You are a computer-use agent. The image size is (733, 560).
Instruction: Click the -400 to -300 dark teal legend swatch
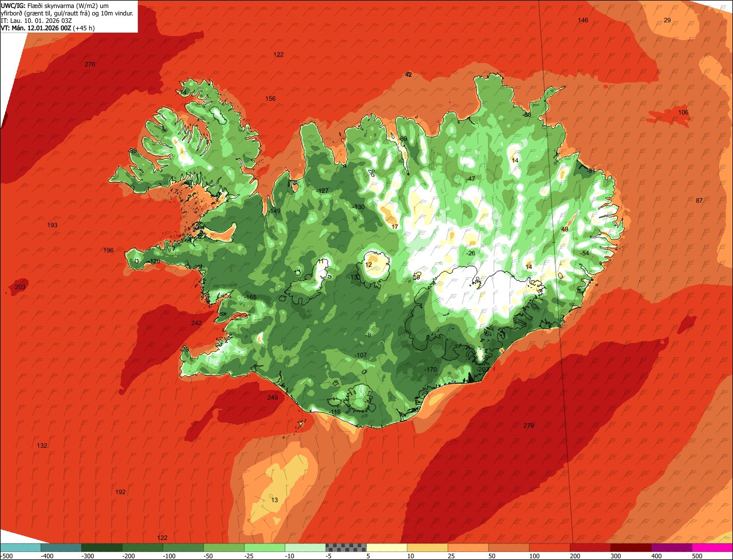point(61,547)
